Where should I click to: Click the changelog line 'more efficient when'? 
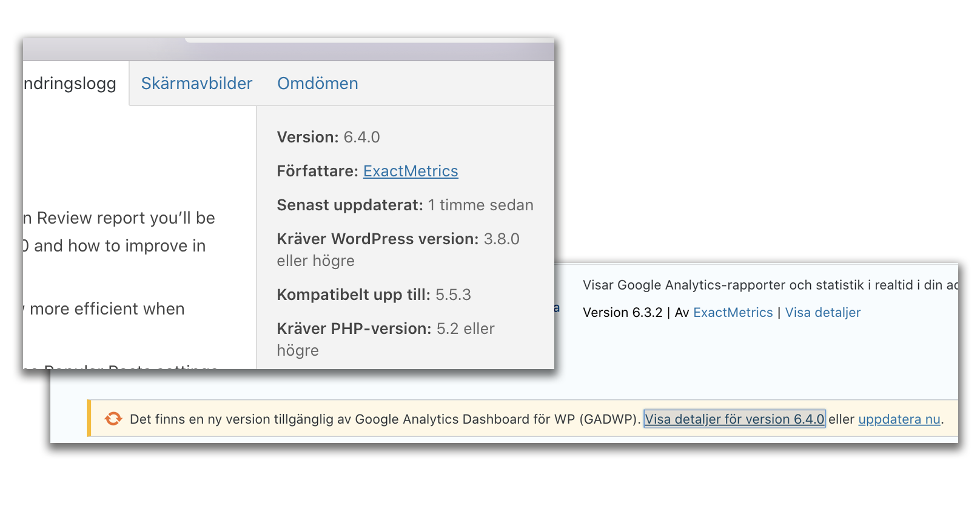click(106, 309)
